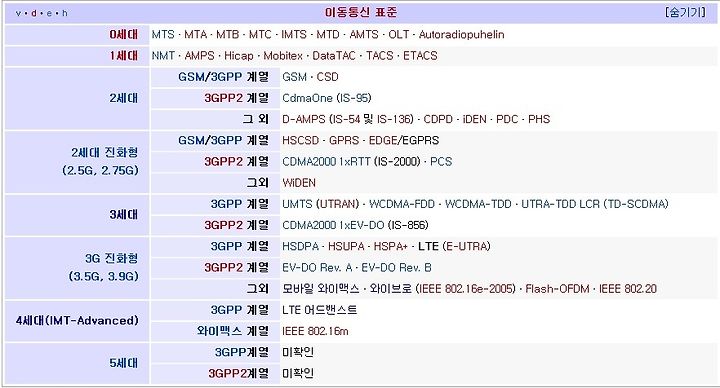Click the UTRAN link
The width and height of the screenshot is (720, 388).
click(x=338, y=204)
